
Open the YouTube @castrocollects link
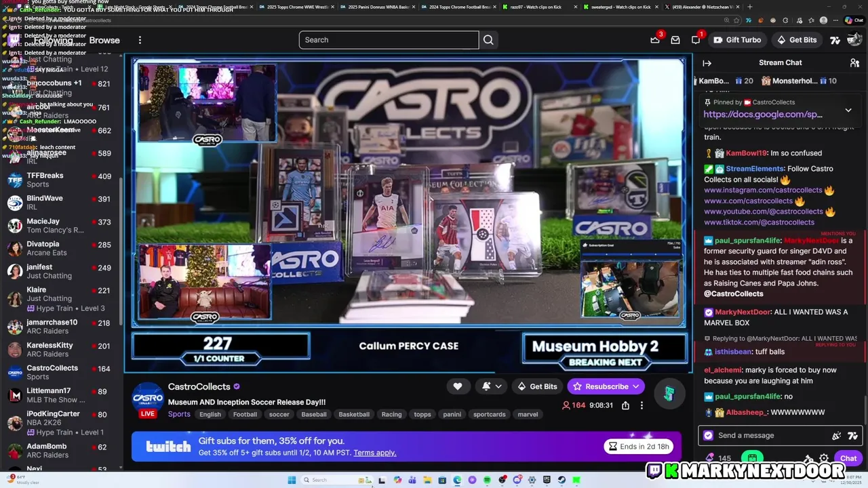pos(764,211)
